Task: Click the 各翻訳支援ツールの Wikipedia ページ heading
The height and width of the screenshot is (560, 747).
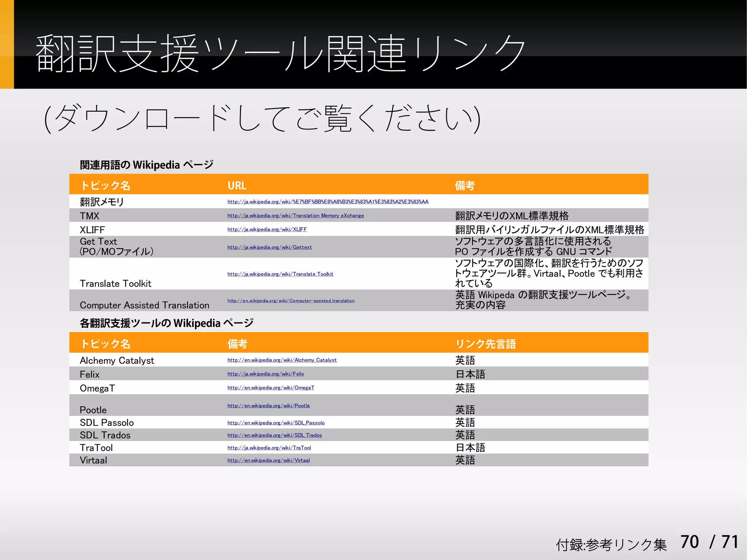Action: click(166, 323)
